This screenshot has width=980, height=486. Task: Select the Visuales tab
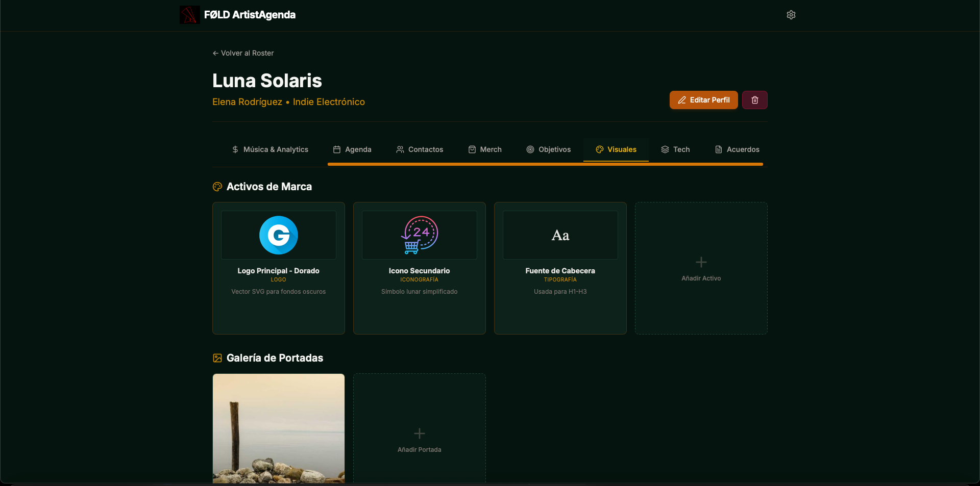click(x=616, y=149)
